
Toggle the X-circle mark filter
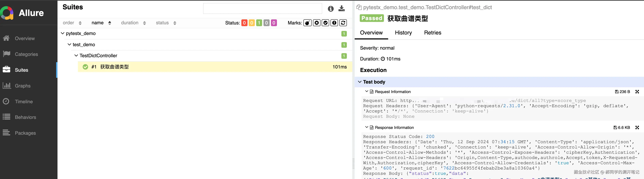pos(317,23)
